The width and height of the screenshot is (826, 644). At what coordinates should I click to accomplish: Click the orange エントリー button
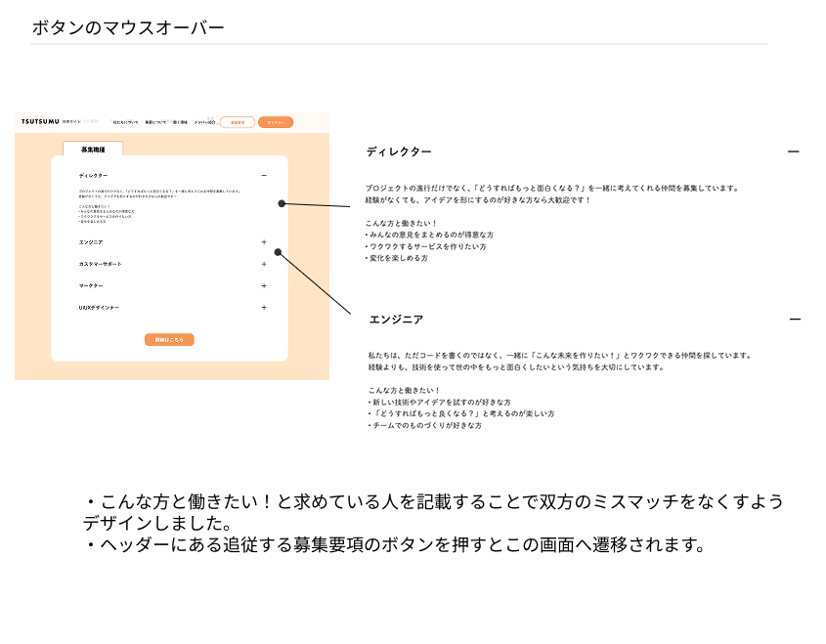(x=275, y=122)
